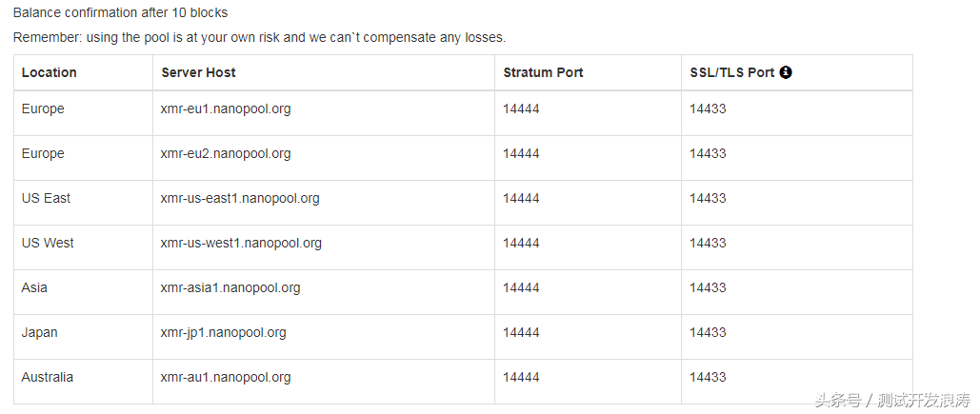The height and width of the screenshot is (414, 980).
Task: Click the US West location cell
Action: tap(48, 243)
